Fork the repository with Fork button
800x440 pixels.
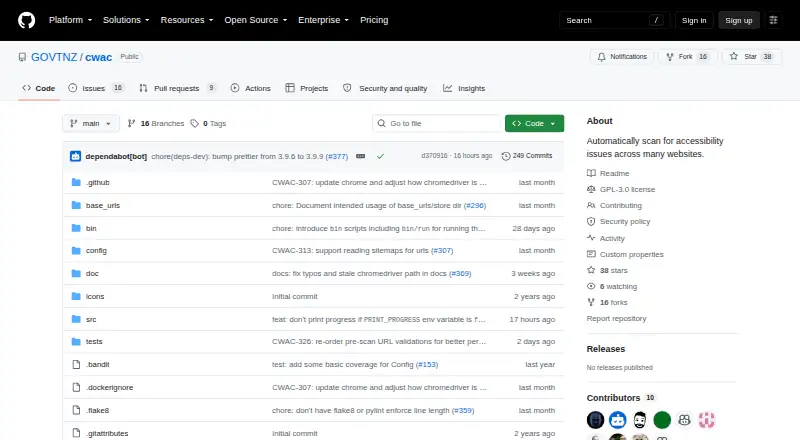coord(687,57)
